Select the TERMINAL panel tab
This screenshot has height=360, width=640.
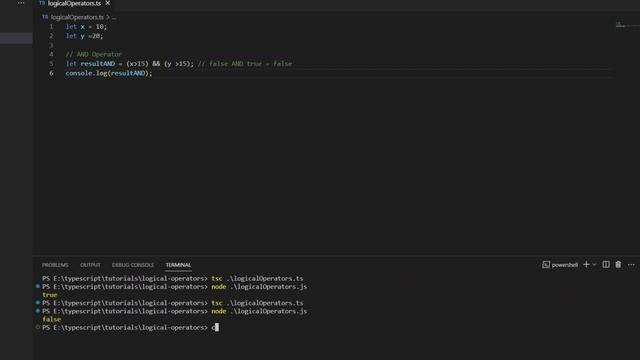point(178,265)
